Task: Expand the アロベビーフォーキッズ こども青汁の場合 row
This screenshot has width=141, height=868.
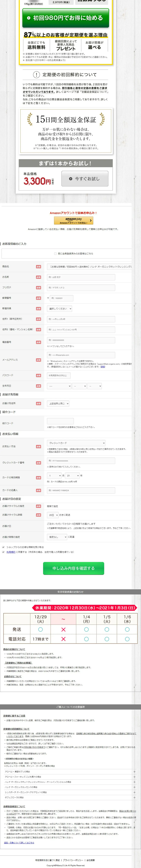Action: pyautogui.click(x=70, y=777)
